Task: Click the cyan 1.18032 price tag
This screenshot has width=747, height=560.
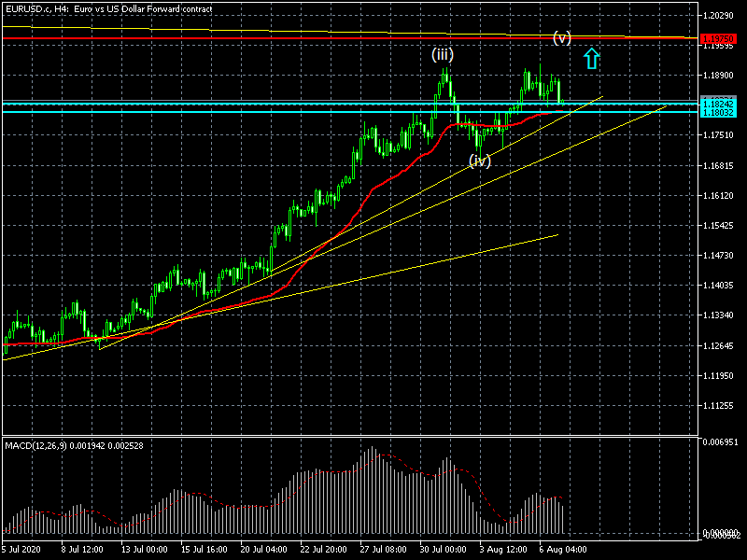Action: 722,112
